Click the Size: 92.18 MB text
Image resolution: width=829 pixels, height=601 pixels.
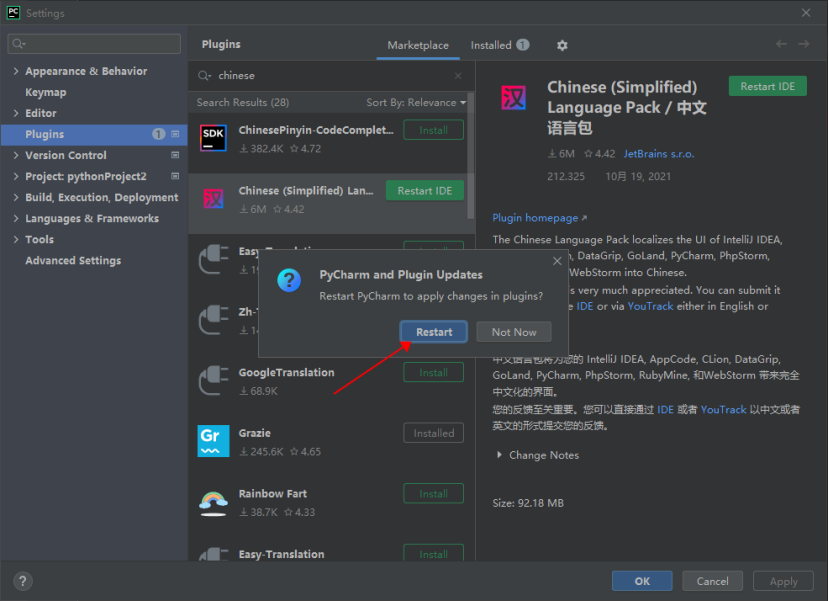coord(528,503)
